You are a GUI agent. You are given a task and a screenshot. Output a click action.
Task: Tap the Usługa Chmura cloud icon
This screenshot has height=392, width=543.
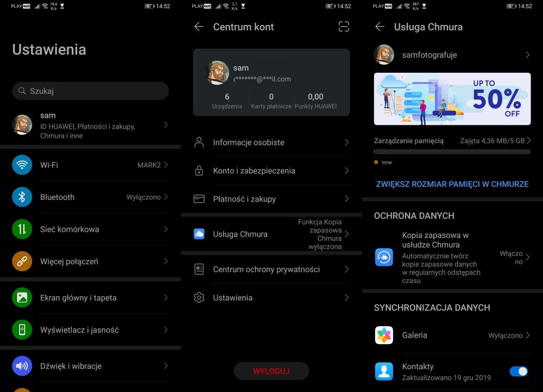coord(199,234)
